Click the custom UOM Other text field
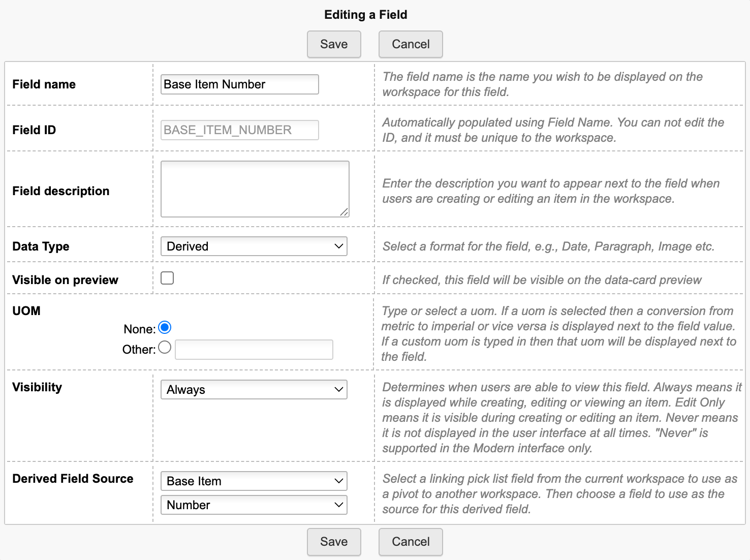This screenshot has width=750, height=560. click(254, 350)
